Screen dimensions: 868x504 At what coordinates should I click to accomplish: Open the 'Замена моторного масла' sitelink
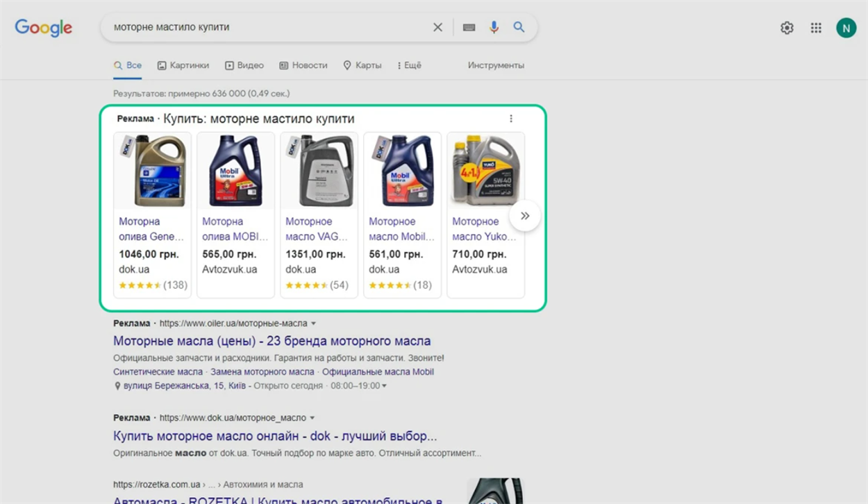pos(262,372)
